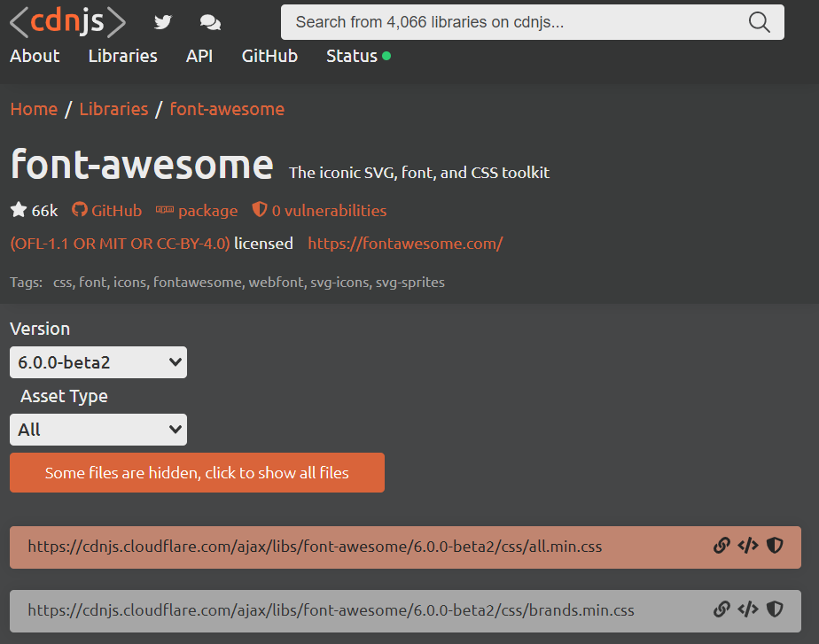
Task: Show all hidden files button
Action: 197,472
